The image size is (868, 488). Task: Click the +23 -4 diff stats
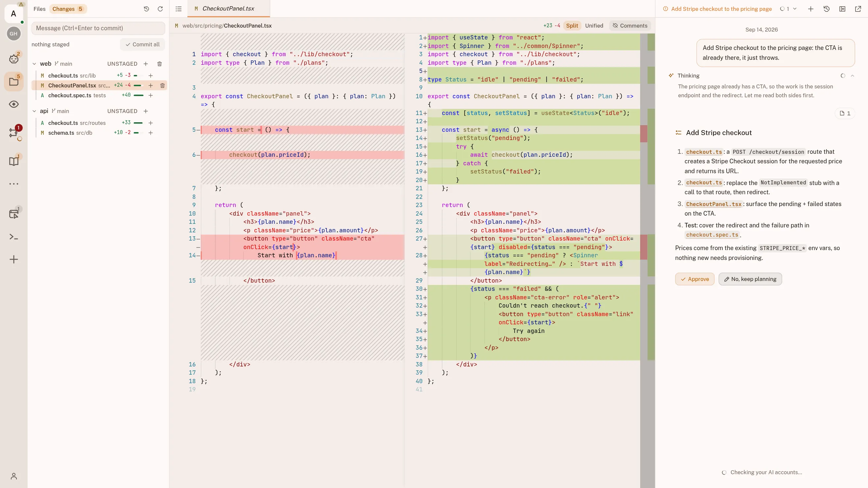tap(552, 26)
